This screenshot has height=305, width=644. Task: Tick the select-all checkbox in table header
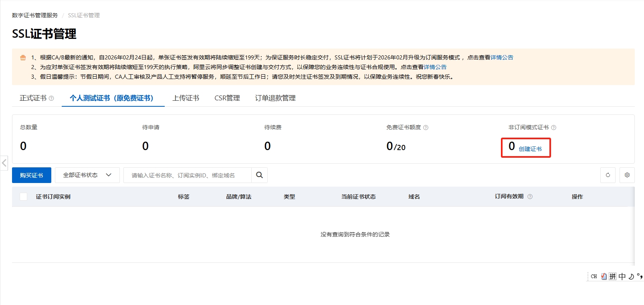pyautogui.click(x=24, y=197)
